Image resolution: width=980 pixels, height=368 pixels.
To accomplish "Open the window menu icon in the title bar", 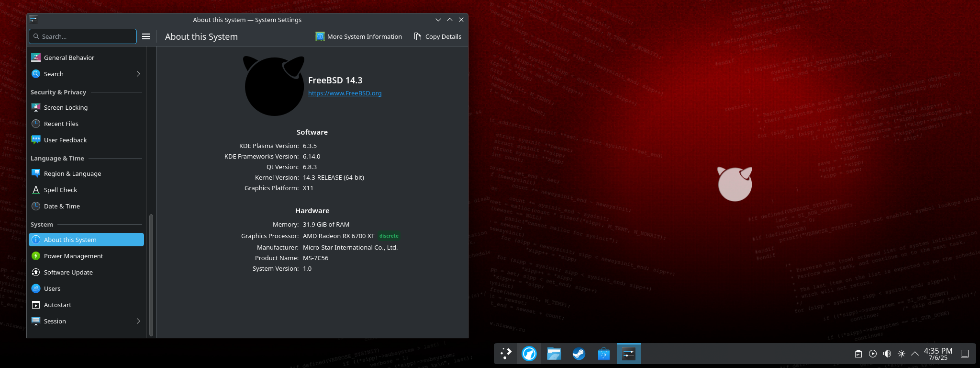I will click(33, 20).
